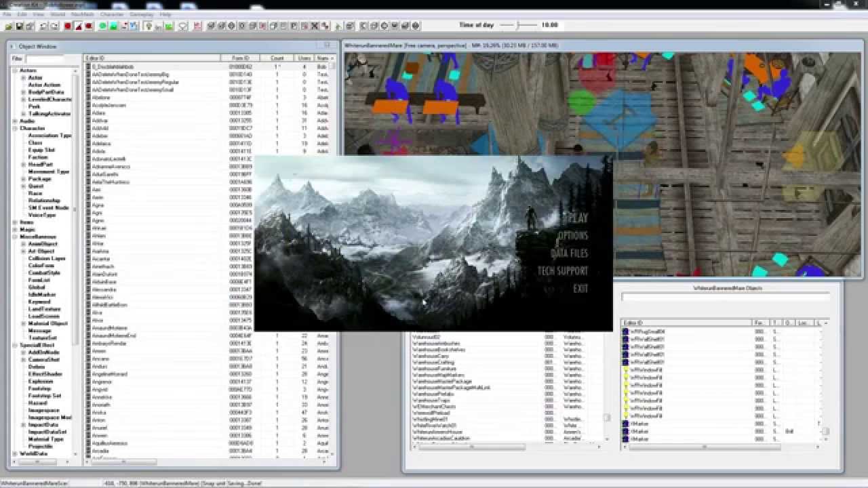The image size is (868, 488).
Task: Click the save plugin disk icon
Action: (x=20, y=26)
